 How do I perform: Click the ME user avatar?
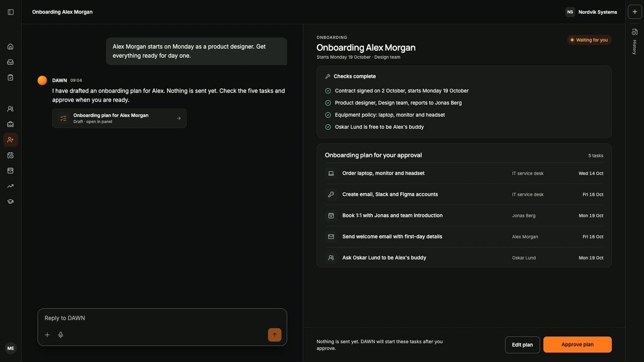11,348
